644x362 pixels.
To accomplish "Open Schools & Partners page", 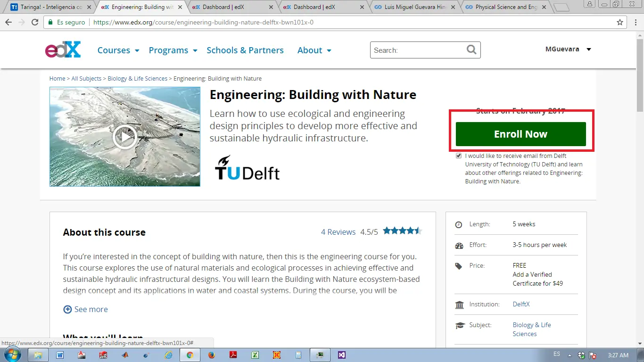I will coord(245,50).
